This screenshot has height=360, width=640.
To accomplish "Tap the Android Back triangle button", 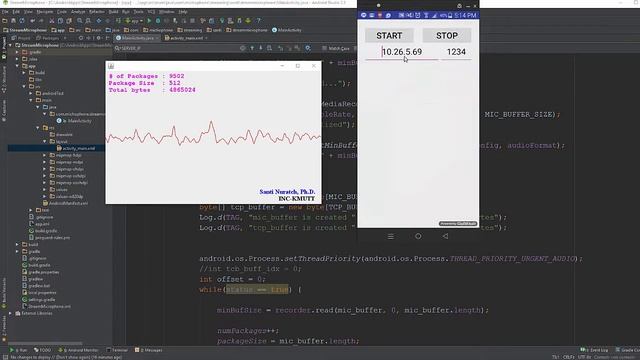I will [x=445, y=236].
